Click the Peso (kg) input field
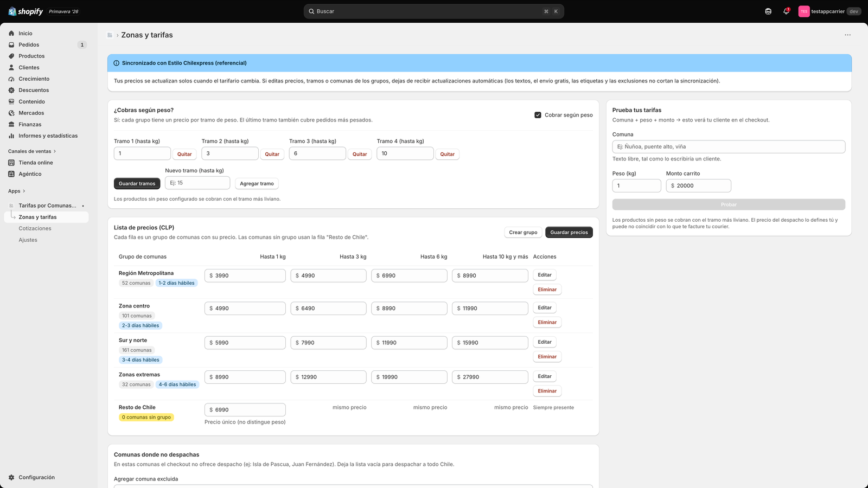 tap(637, 185)
